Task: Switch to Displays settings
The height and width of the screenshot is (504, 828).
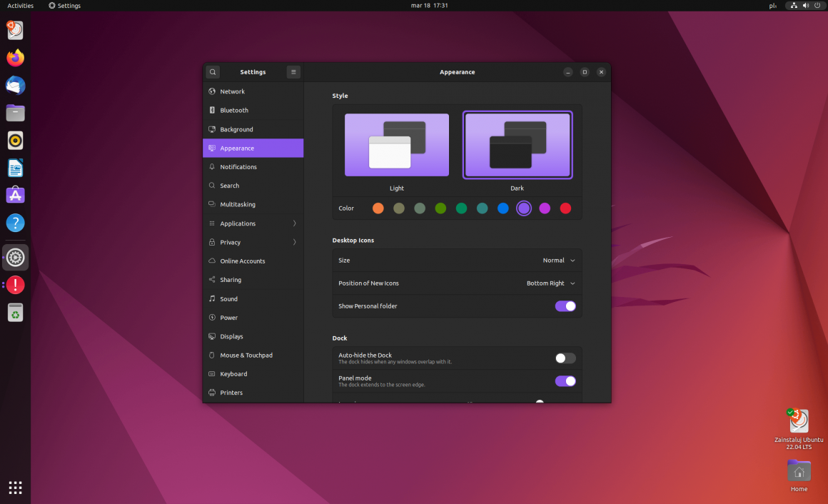Action: click(x=253, y=336)
